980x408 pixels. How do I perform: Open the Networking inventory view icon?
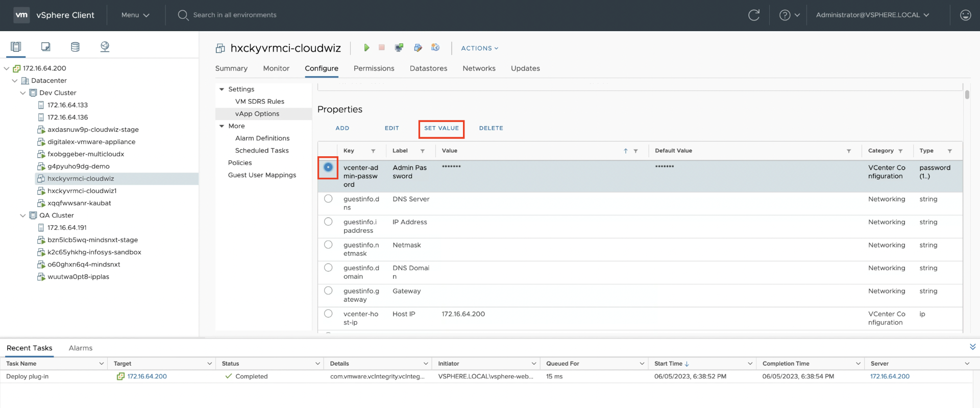pyautogui.click(x=105, y=47)
